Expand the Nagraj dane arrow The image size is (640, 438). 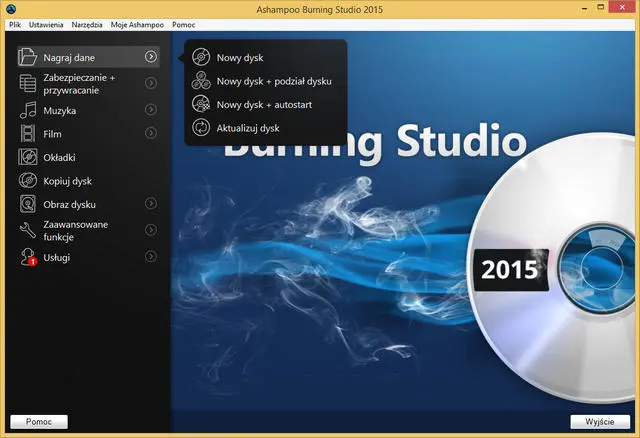coord(151,57)
